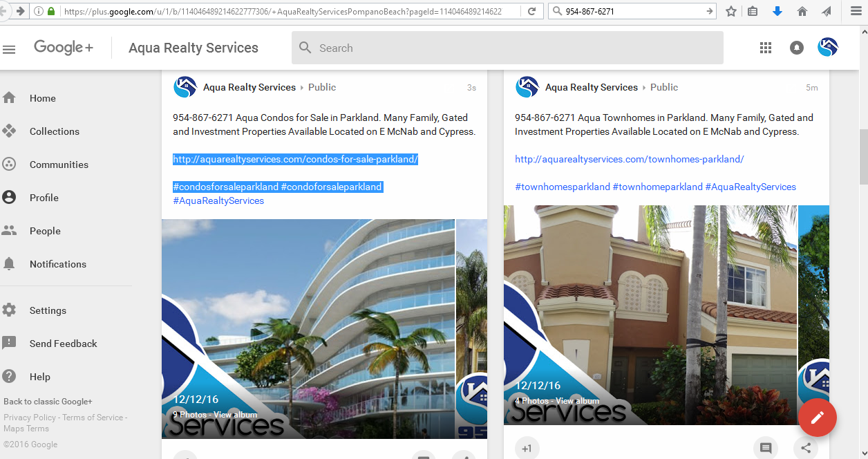
Task: Give +1 to the townhomes post
Action: pos(527,449)
